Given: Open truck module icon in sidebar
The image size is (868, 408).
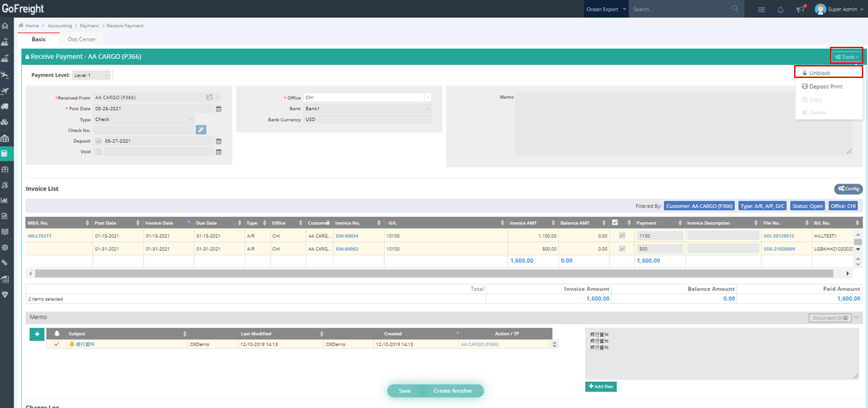Looking at the screenshot, I should 5,106.
